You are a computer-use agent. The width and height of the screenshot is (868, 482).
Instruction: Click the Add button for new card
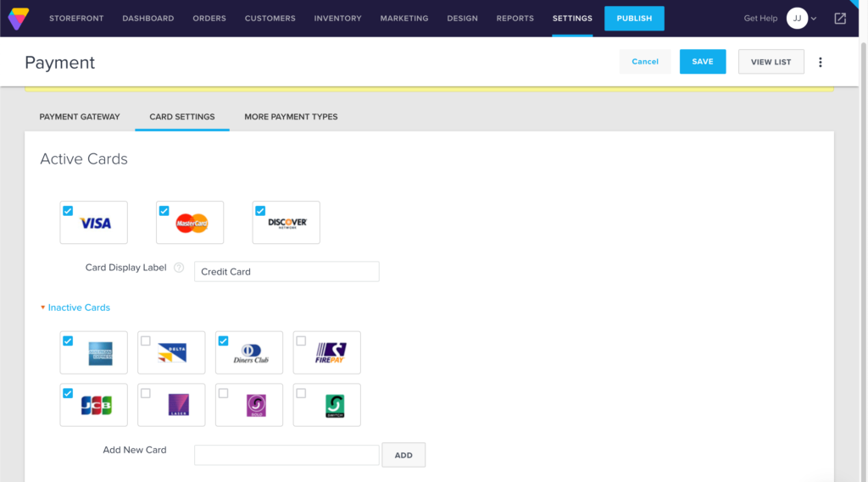(403, 455)
